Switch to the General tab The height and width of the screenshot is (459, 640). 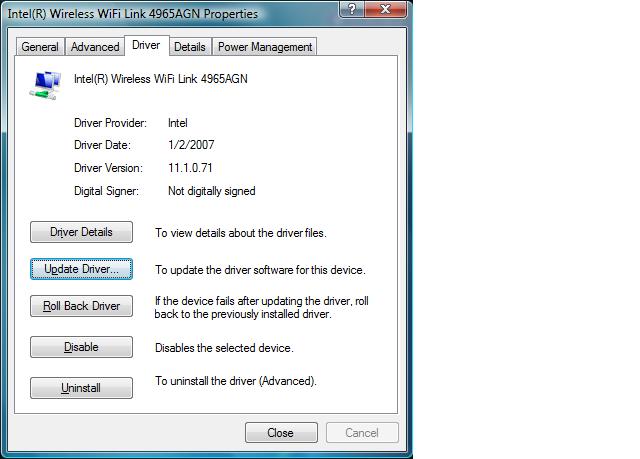point(40,47)
